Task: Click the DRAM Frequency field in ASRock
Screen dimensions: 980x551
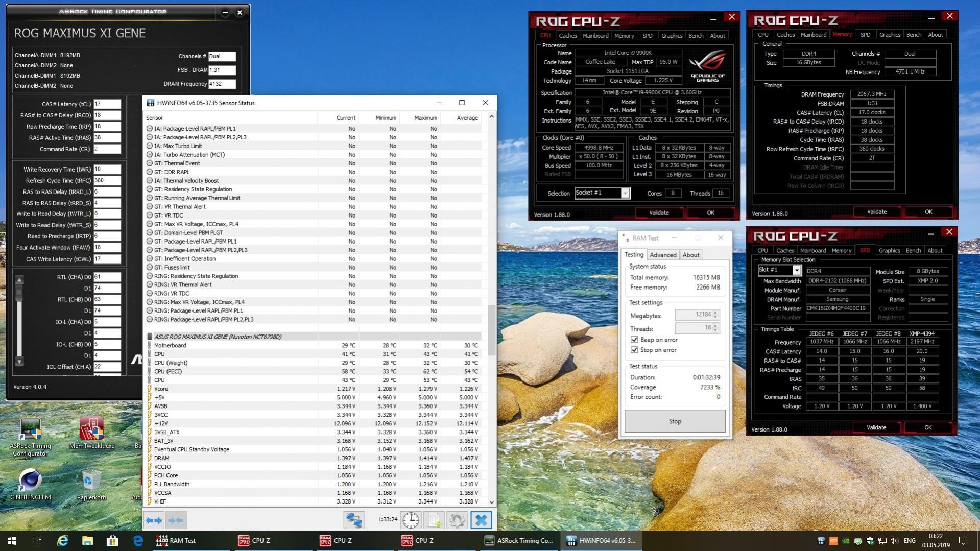Action: tap(222, 84)
